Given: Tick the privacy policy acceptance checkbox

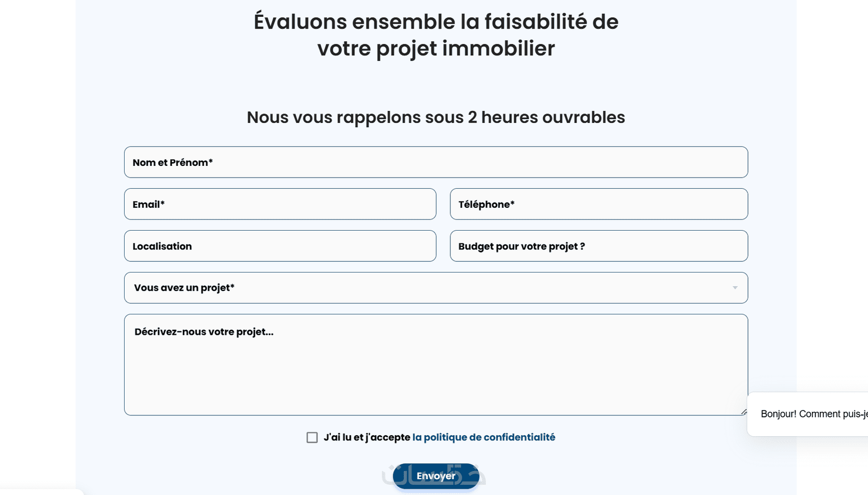Looking at the screenshot, I should click(312, 437).
